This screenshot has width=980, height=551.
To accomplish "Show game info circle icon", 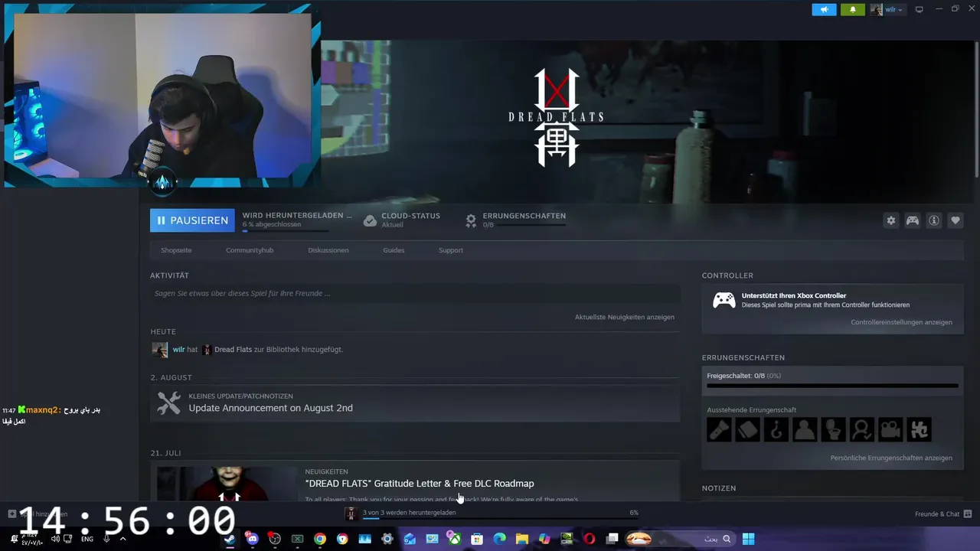I will [934, 220].
